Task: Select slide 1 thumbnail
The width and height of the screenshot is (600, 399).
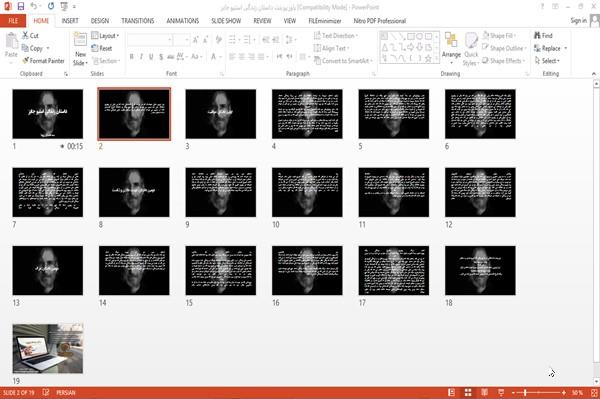Action: tap(47, 114)
